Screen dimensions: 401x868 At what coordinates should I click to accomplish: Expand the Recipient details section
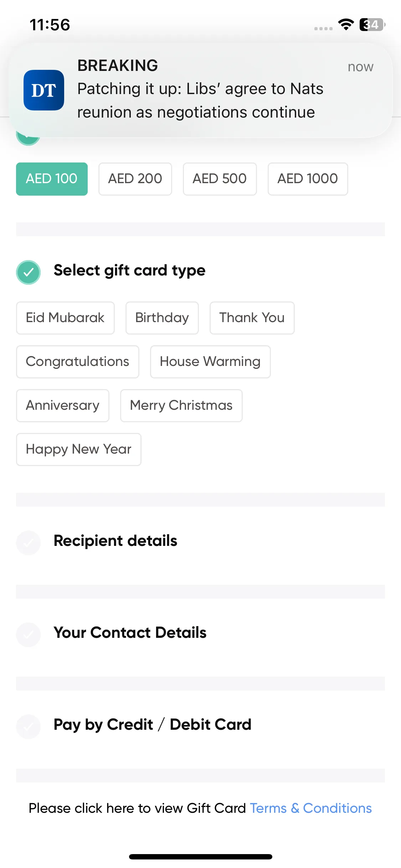[x=200, y=541]
